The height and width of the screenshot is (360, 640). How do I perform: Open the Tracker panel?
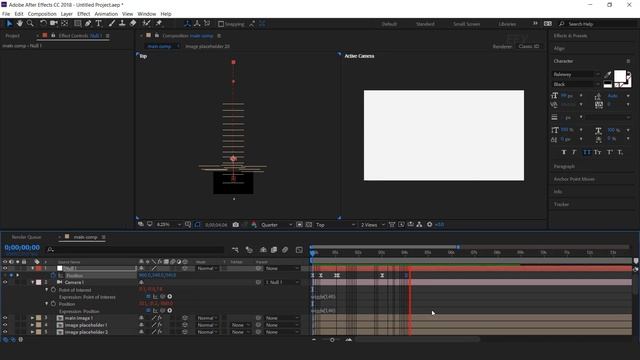561,204
